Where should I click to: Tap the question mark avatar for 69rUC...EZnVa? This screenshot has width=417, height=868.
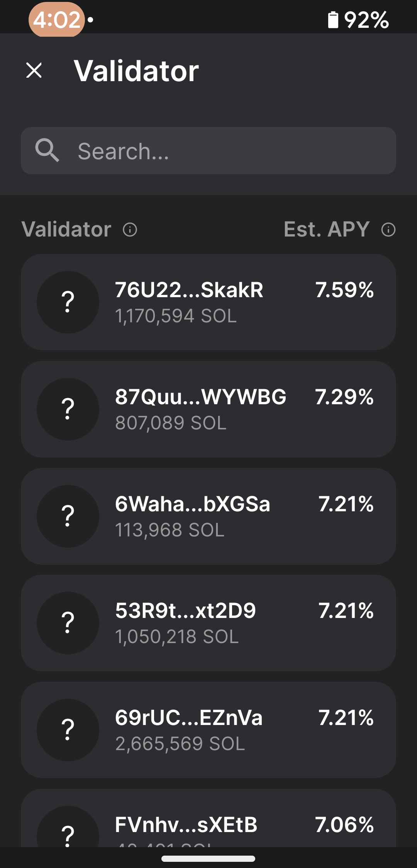pos(68,730)
